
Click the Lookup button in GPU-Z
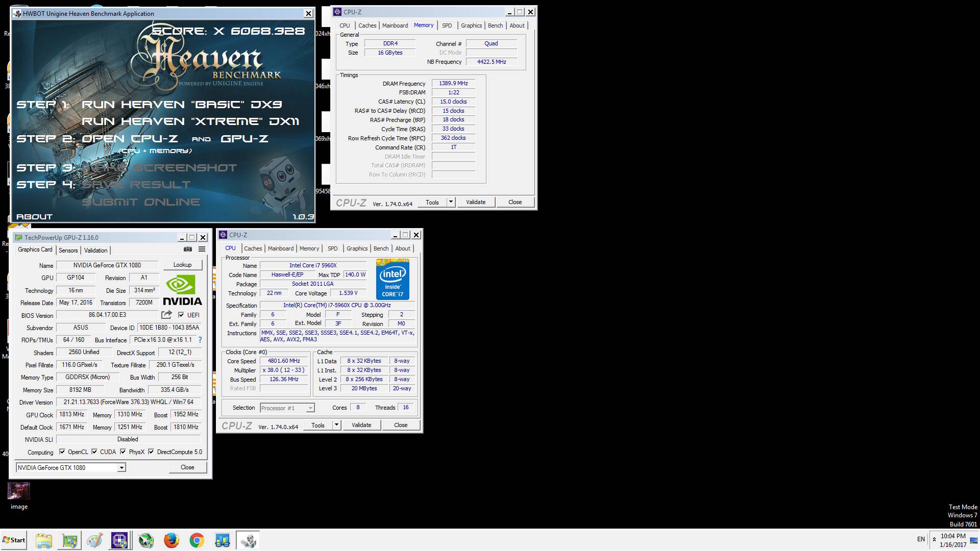pyautogui.click(x=182, y=265)
